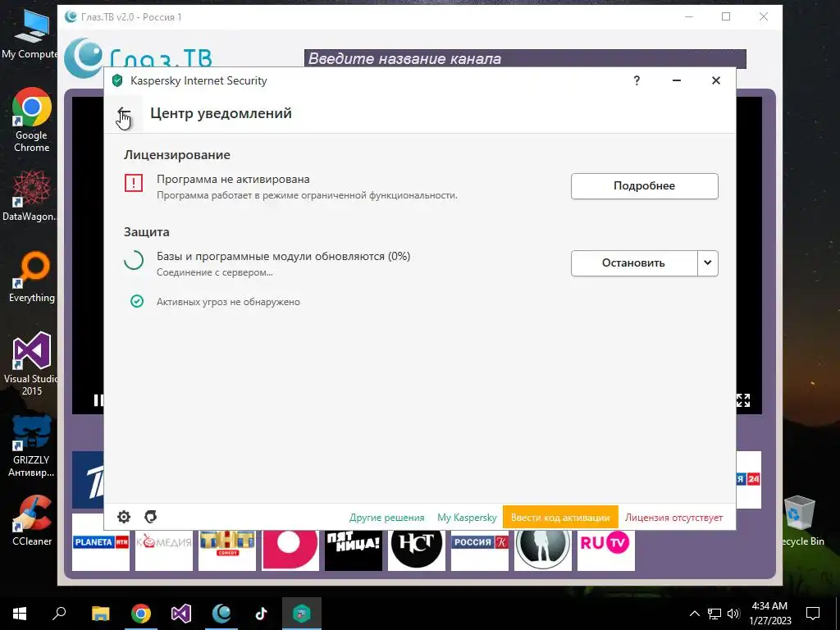Select ТНТ Comedy channel thumbnail
840x630 pixels.
[227, 550]
